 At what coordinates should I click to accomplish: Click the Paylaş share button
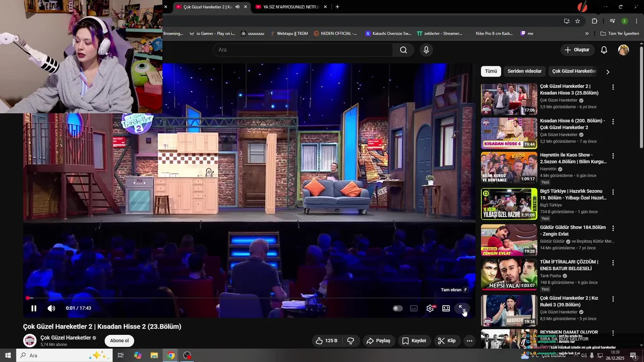[x=378, y=341]
